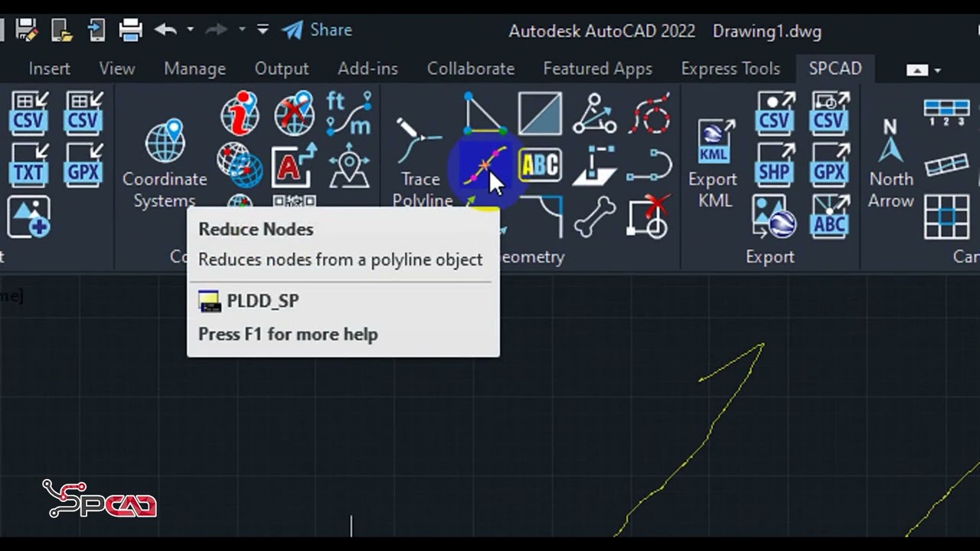Viewport: 980px width, 551px height.
Task: Click the Export ABC labels icon
Action: [x=830, y=217]
